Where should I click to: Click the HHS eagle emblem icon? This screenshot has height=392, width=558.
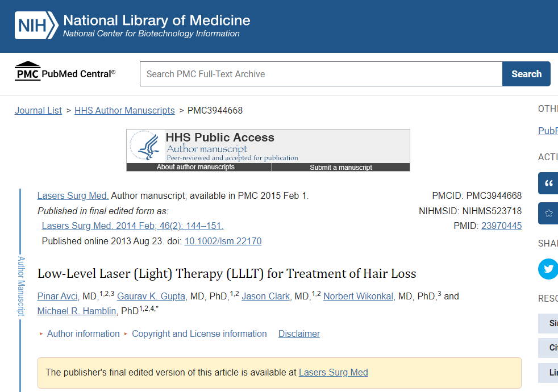pyautogui.click(x=146, y=146)
